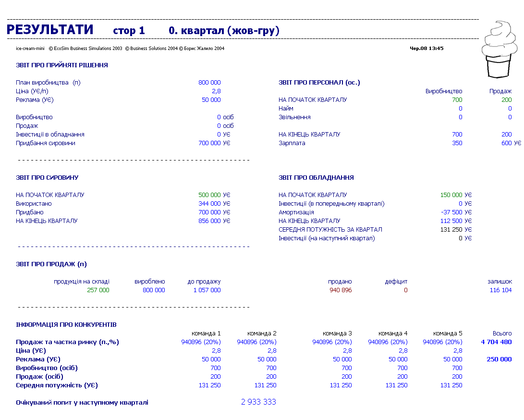Click the production plan value 800 000
The width and height of the screenshot is (524, 420).
[209, 82]
